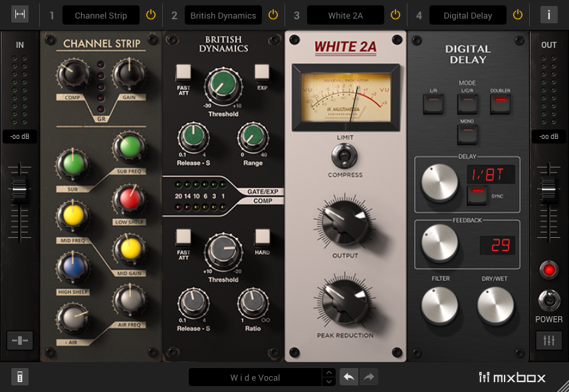Click the IN -oo dB readout
The image size is (569, 392).
[20, 136]
